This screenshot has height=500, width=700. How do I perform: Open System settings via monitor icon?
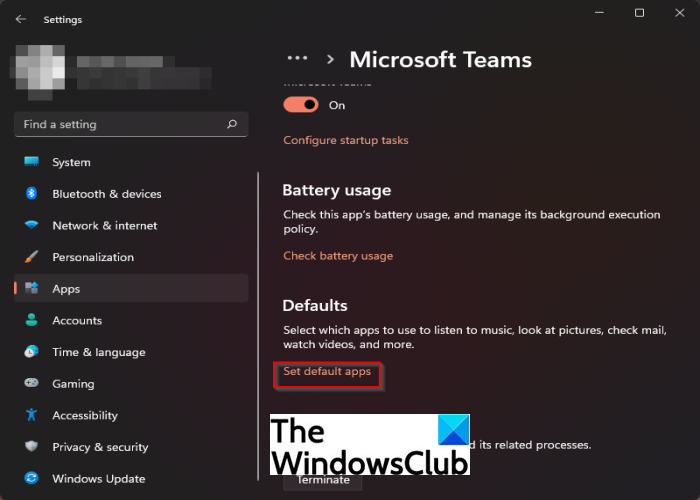(x=32, y=162)
